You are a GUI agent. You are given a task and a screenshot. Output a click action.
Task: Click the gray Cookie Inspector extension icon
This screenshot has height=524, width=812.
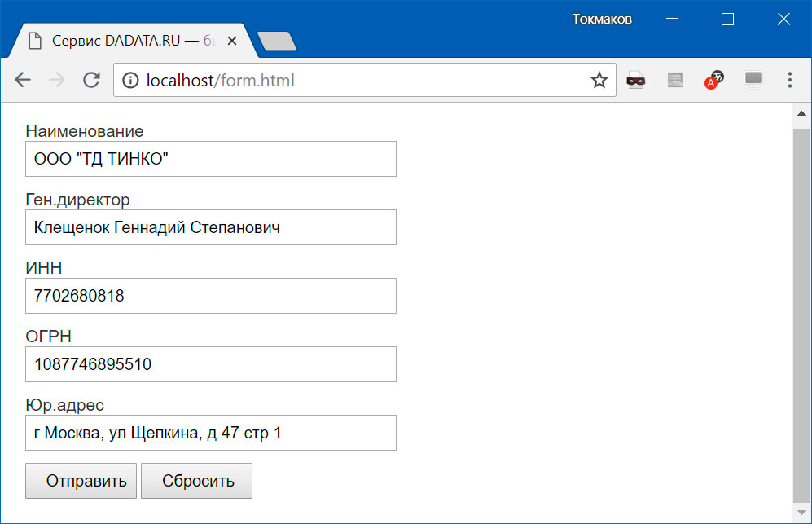pos(675,80)
